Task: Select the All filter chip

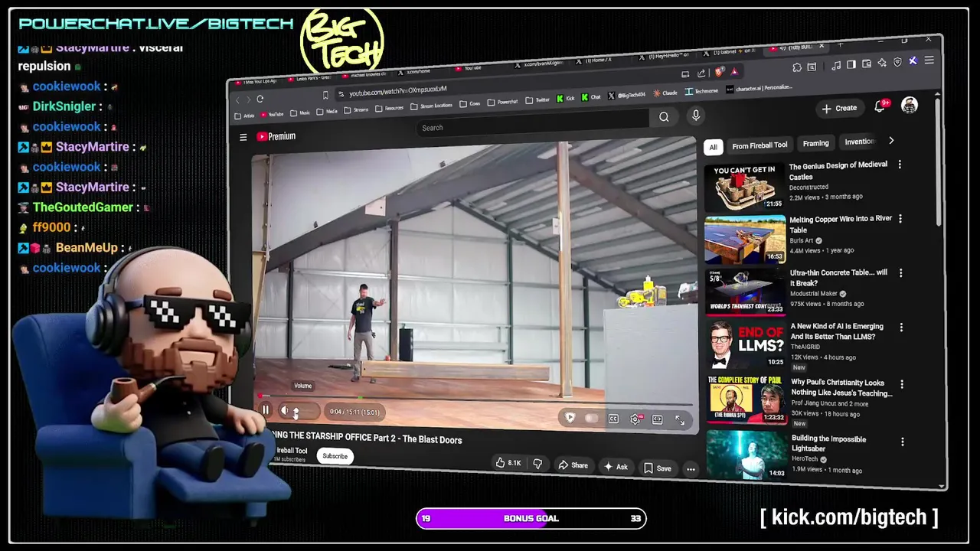Action: [x=713, y=147]
